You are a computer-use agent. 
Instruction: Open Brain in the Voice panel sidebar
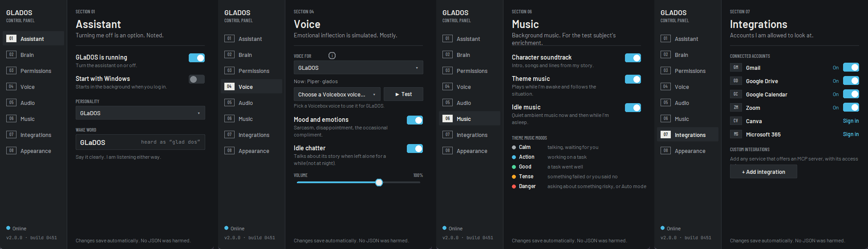click(x=251, y=55)
